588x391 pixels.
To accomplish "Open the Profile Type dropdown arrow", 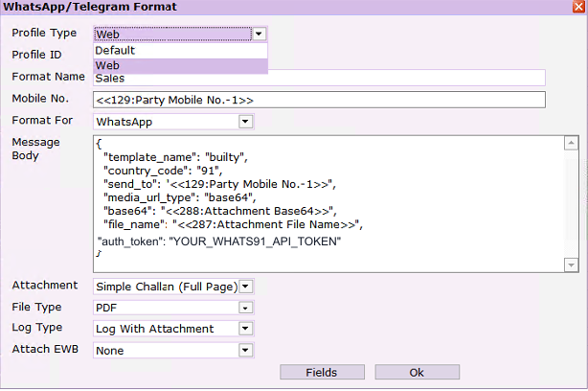I will [259, 34].
